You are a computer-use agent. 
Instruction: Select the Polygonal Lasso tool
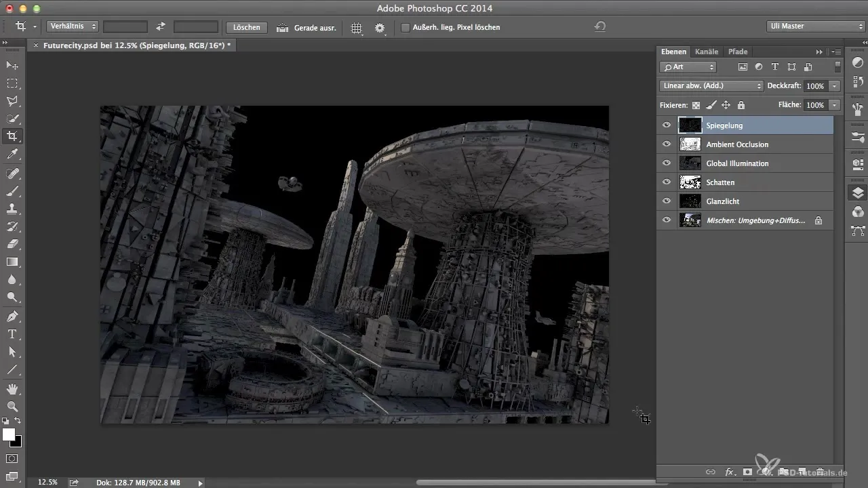click(12, 101)
